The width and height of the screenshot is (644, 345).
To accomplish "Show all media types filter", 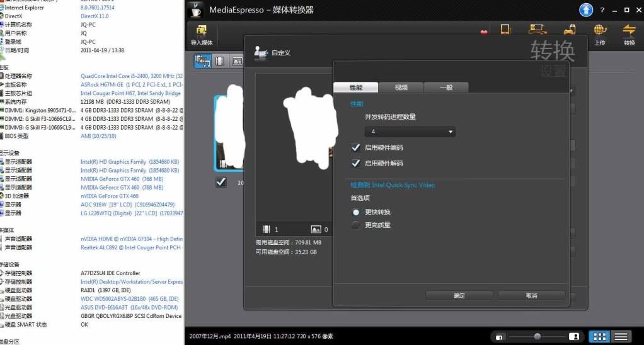I will (203, 60).
